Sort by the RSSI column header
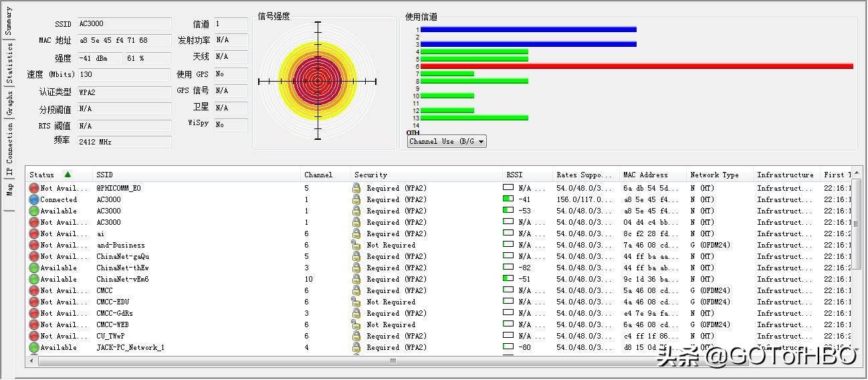 (x=528, y=175)
